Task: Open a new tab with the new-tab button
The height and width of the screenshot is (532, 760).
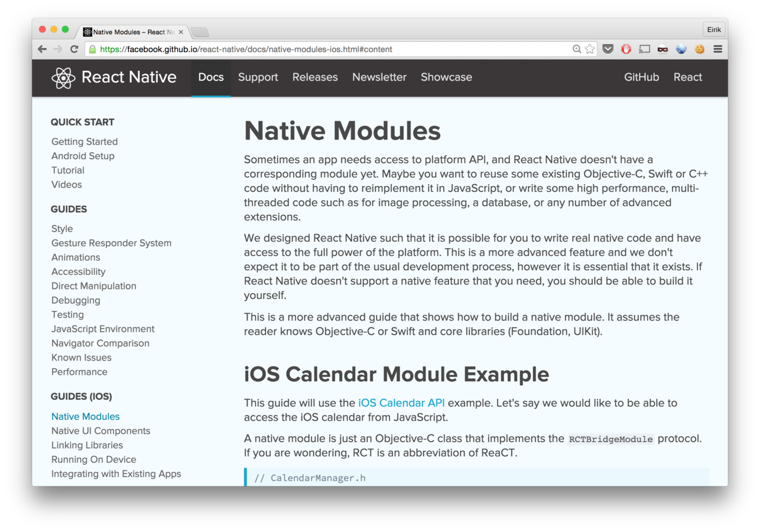Action: click(200, 32)
